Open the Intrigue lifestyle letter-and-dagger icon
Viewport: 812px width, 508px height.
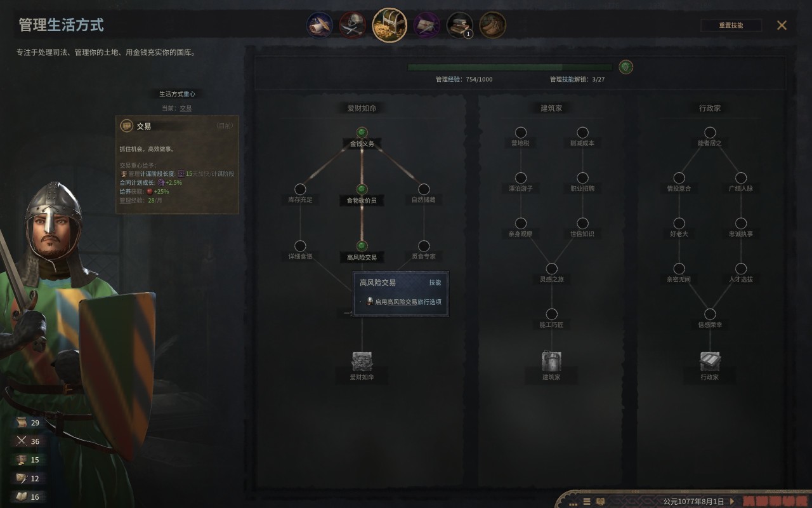pyautogui.click(x=427, y=25)
